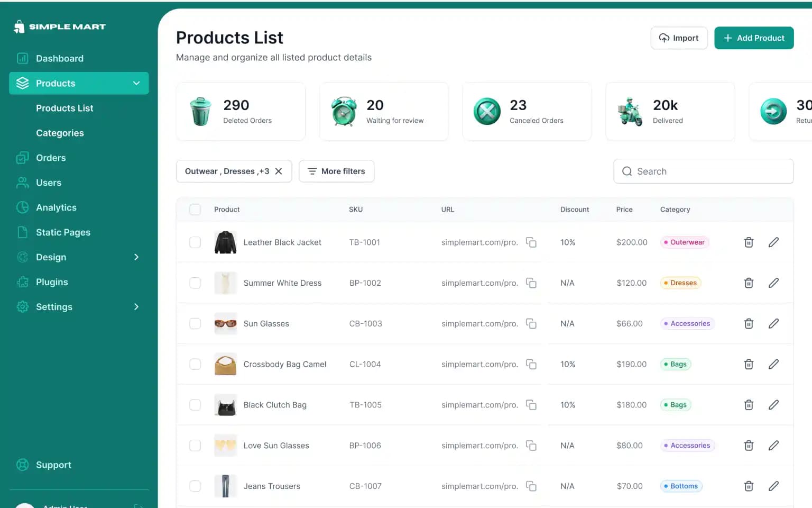Go to the Analytics page
The width and height of the screenshot is (812, 508).
[56, 208]
